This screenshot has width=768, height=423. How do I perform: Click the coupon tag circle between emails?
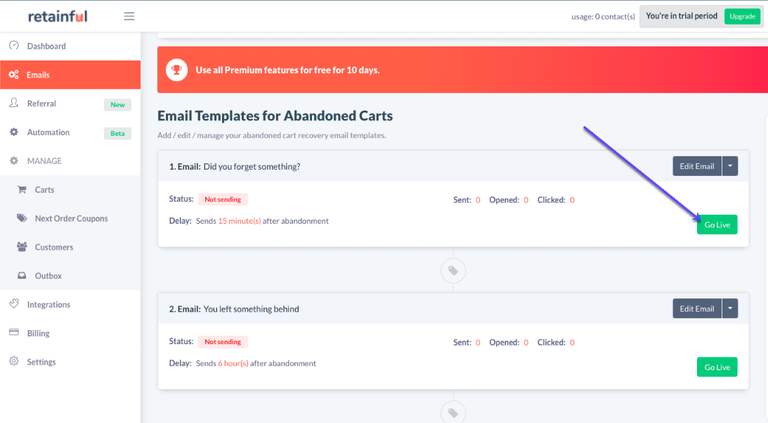[453, 270]
